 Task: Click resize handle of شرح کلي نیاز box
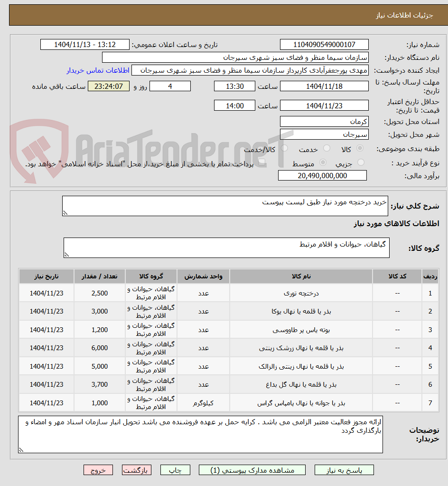coord(65,213)
